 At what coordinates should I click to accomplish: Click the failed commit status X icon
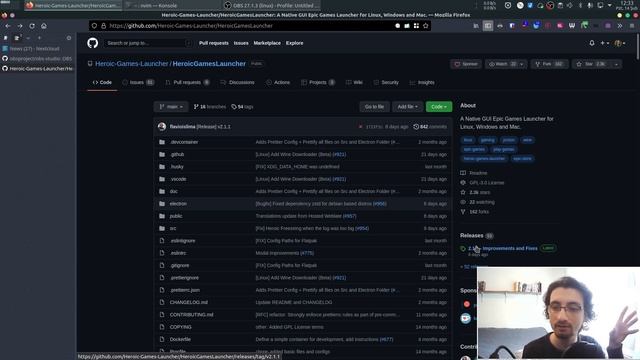(360, 127)
